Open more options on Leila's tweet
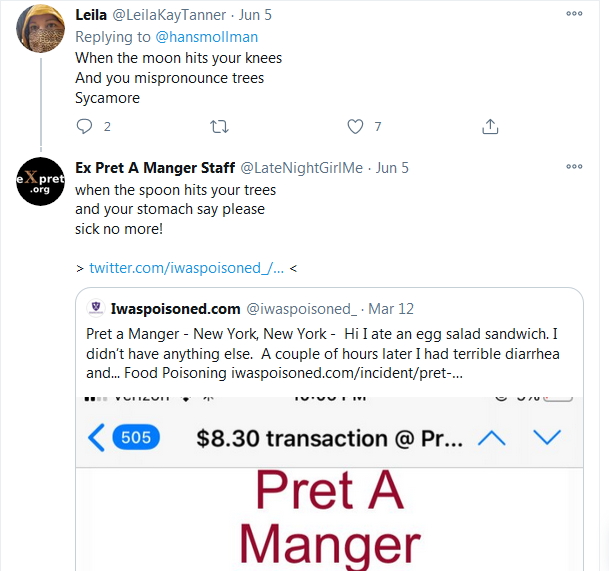 [574, 14]
